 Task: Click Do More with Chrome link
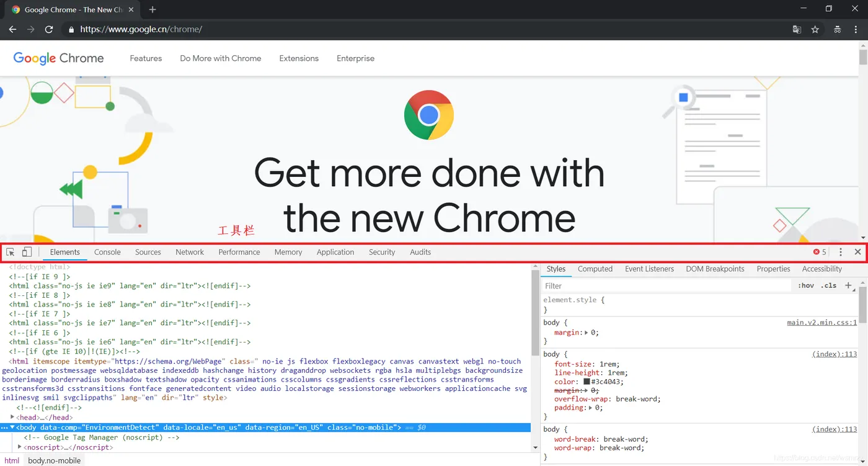click(x=221, y=58)
